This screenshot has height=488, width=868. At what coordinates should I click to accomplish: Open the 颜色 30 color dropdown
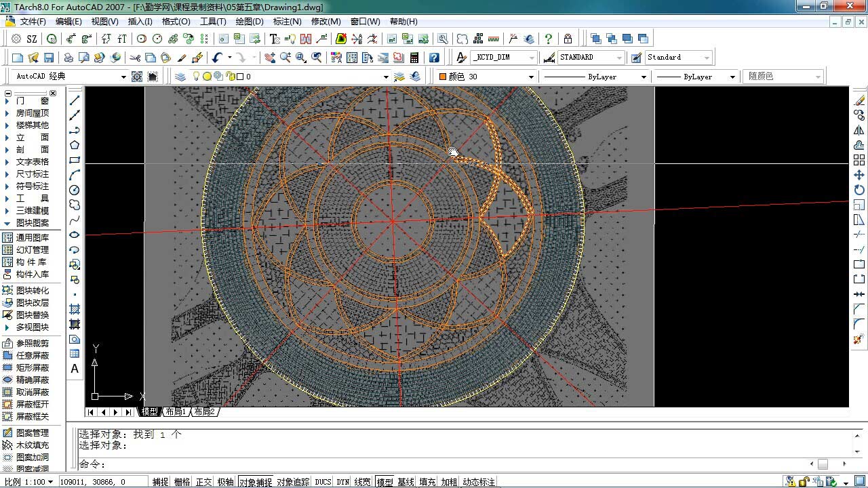click(531, 77)
